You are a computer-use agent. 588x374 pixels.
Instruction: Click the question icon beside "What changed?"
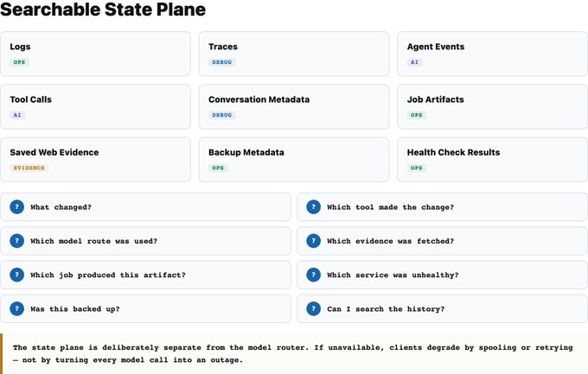[x=17, y=206]
